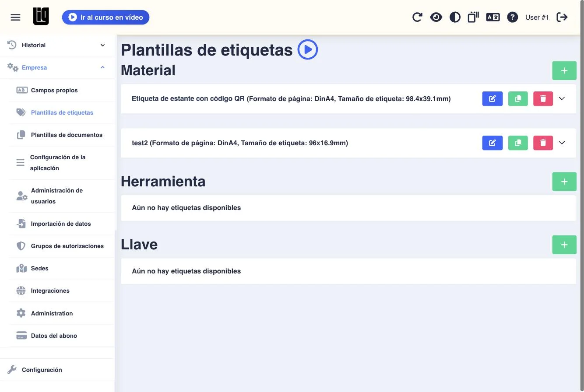The height and width of the screenshot is (392, 584).
Task: Edit the test2 label template
Action: 493,143
